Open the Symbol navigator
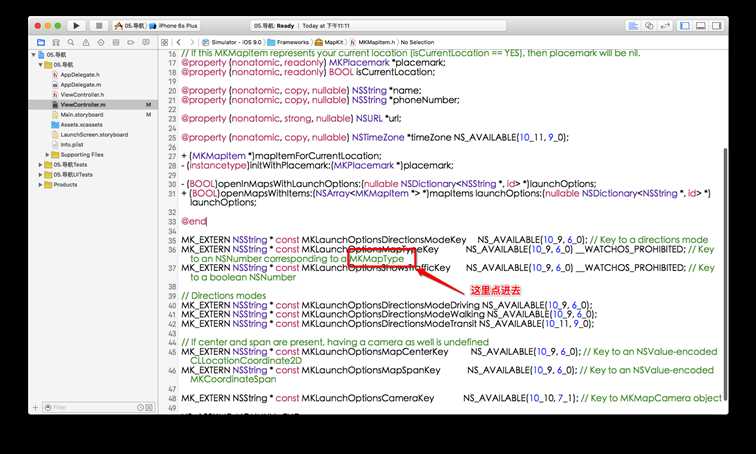The image size is (756, 454). coord(56,42)
